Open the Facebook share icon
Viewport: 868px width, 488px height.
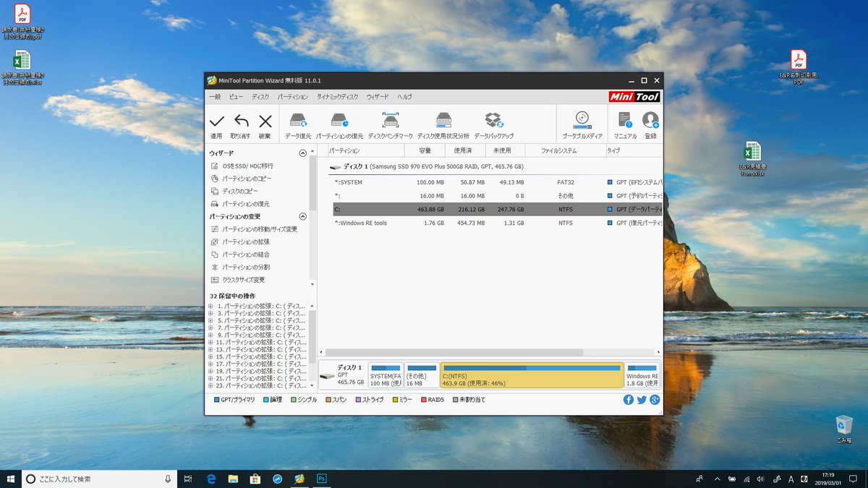point(629,400)
